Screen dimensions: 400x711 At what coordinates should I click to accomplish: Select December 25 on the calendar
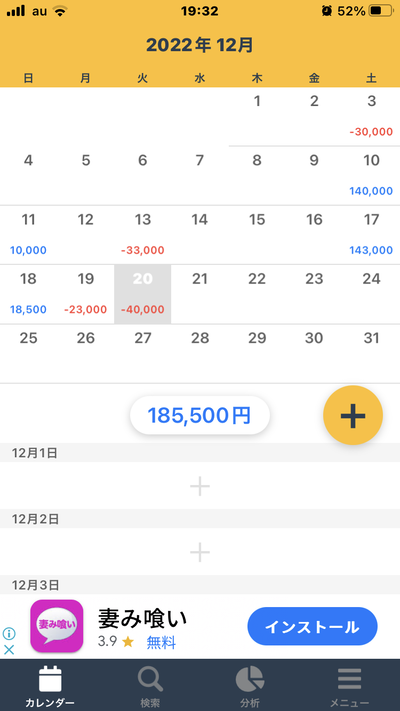click(29, 354)
